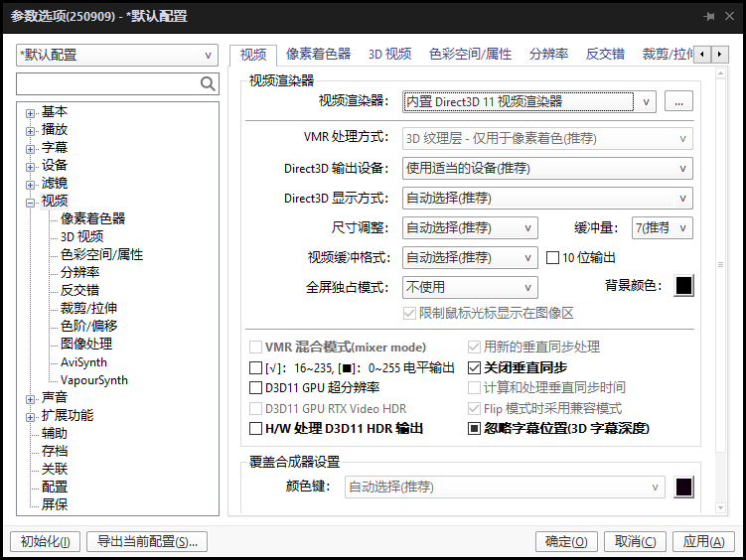The width and height of the screenshot is (746, 560).
Task: Expand the 基本 tree node
Action: click(31, 112)
